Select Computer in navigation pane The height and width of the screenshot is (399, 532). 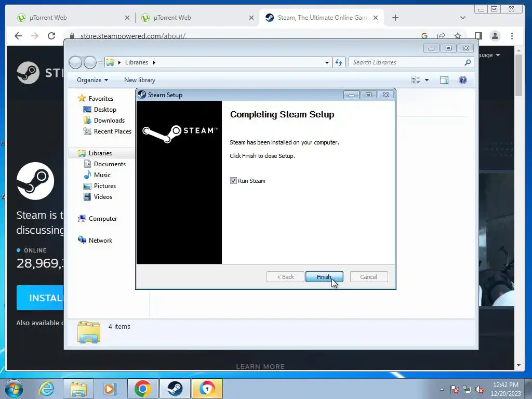click(102, 219)
